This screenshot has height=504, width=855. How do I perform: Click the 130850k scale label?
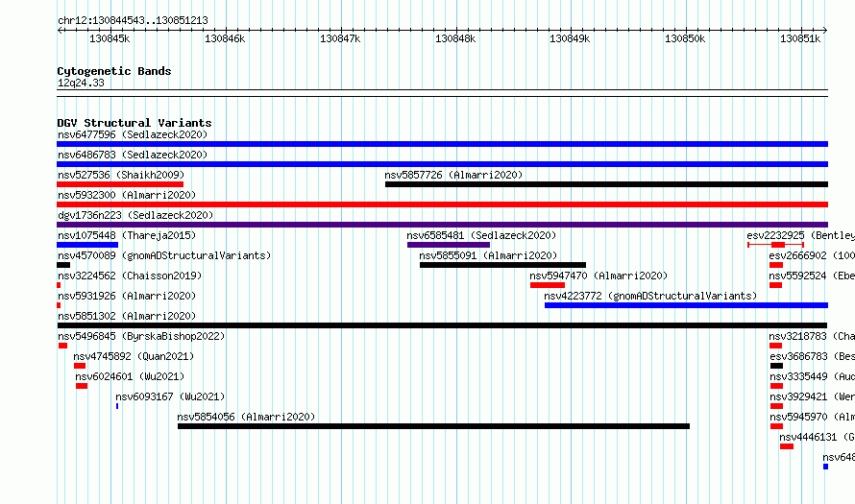point(685,38)
